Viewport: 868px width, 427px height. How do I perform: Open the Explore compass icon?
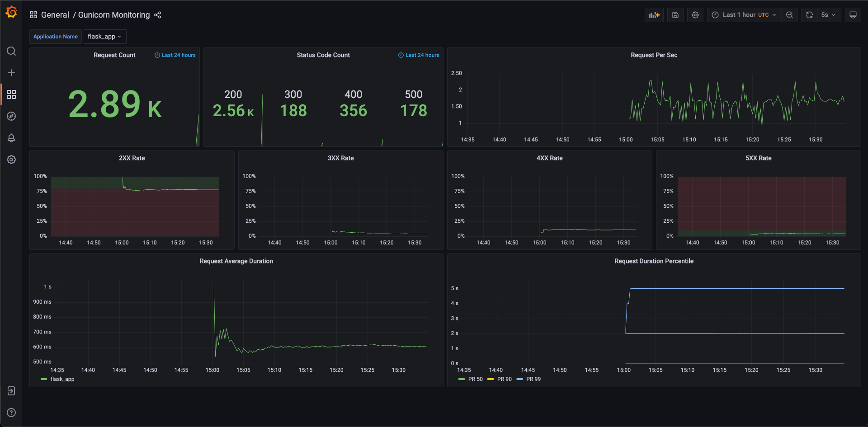point(11,116)
